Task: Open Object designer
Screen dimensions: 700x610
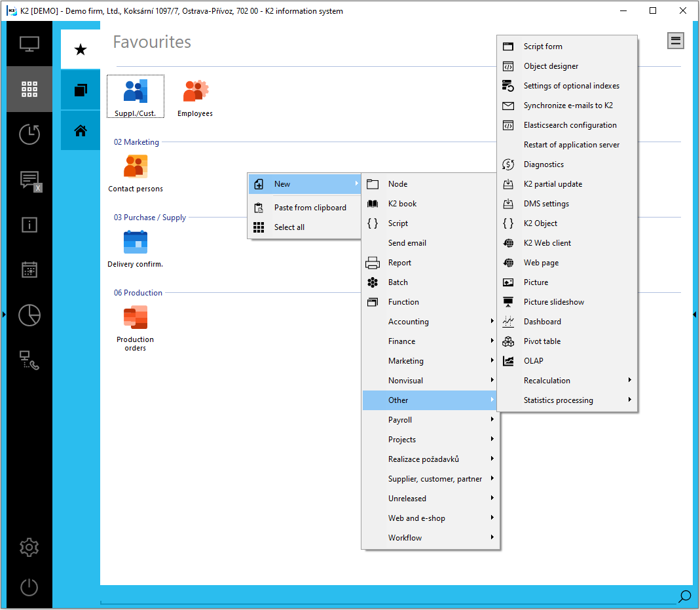Action: pos(567,66)
